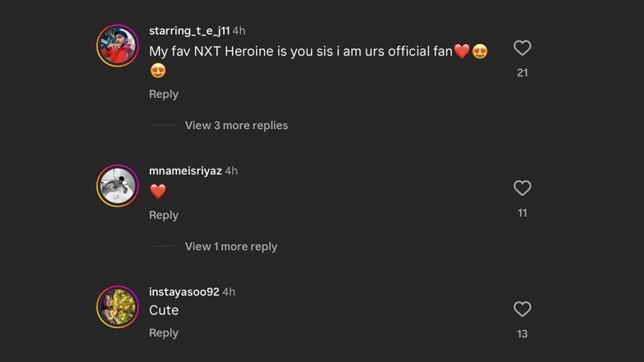Expand "View 3 more replies"
This screenshot has height=362, width=644.
236,125
